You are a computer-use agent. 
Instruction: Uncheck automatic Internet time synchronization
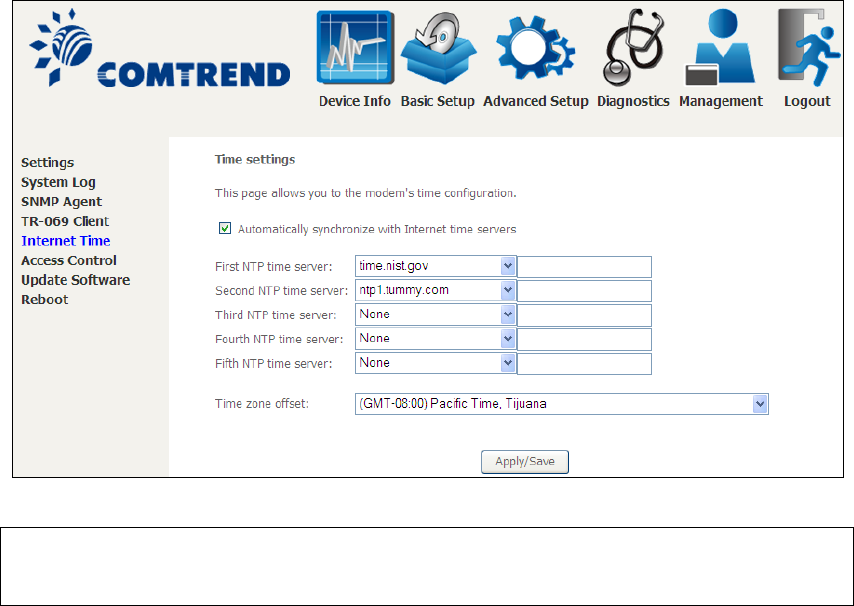(x=225, y=228)
